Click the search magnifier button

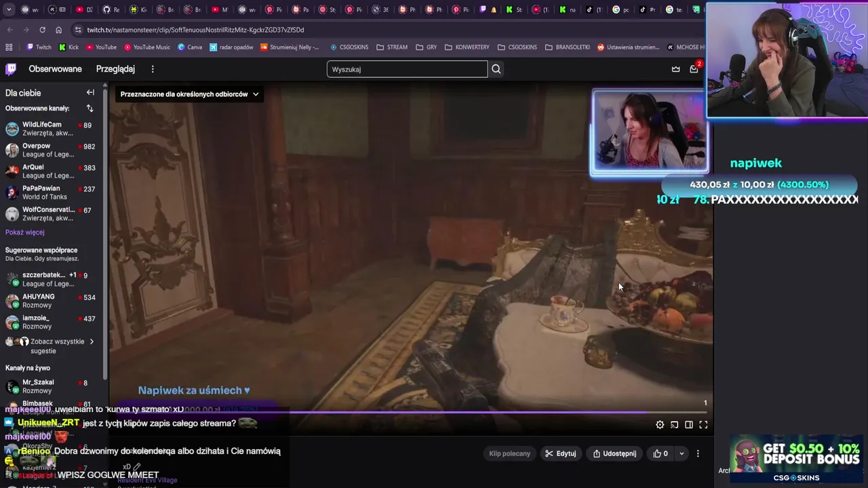(496, 69)
